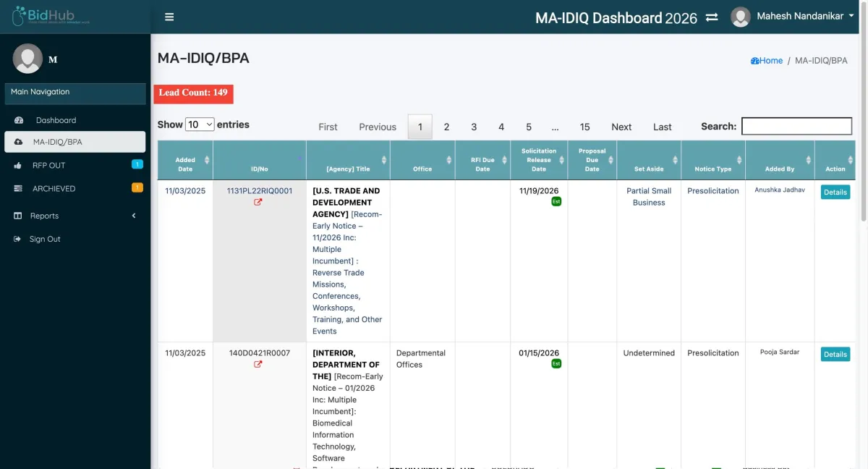The image size is (868, 469).
Task: Open external link for 140D0421R0007
Action: [x=258, y=365]
